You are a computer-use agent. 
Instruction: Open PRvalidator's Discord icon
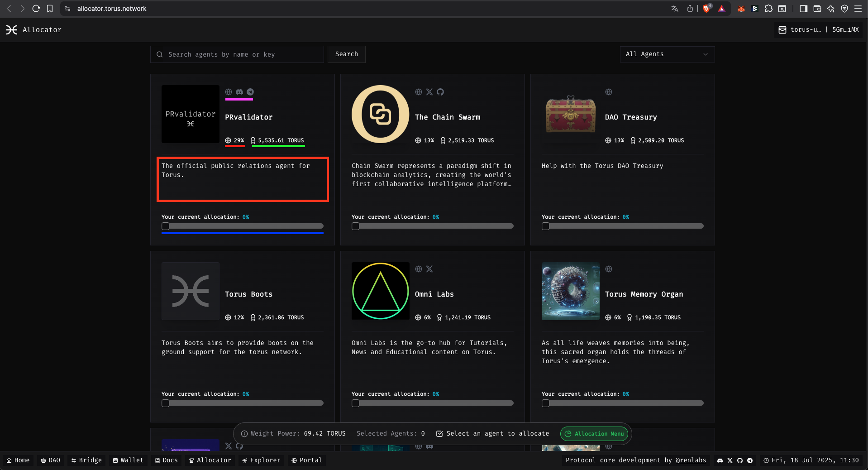239,92
